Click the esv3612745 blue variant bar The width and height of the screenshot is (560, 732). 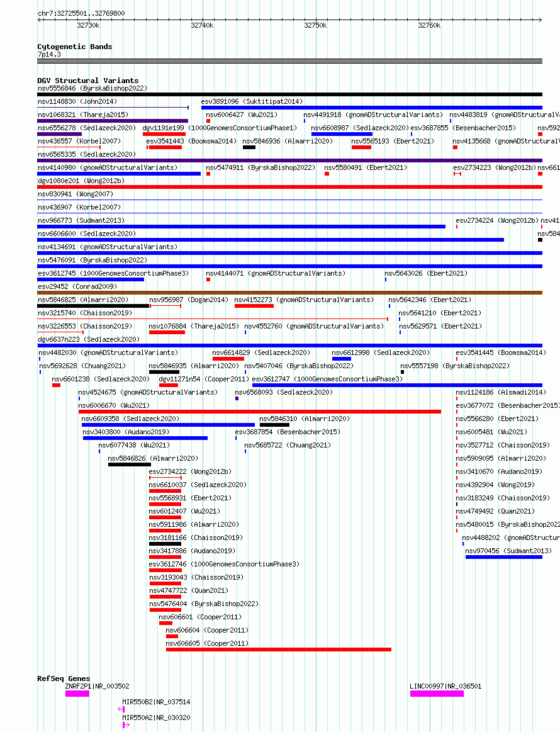[x=91, y=279]
